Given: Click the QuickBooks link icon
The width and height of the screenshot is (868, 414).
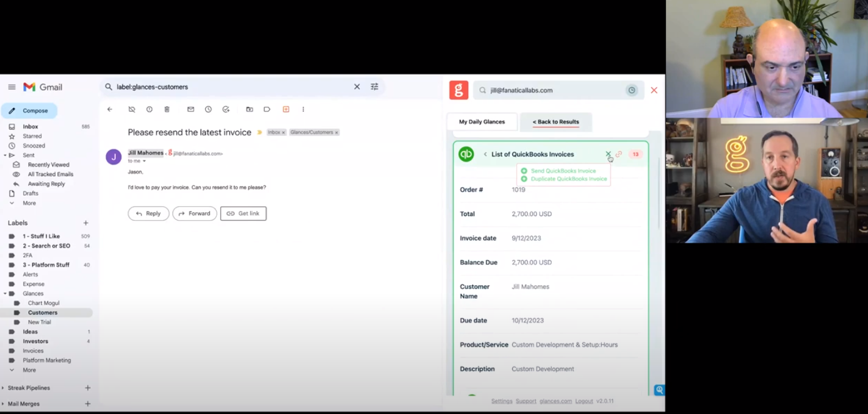Looking at the screenshot, I should point(619,154).
